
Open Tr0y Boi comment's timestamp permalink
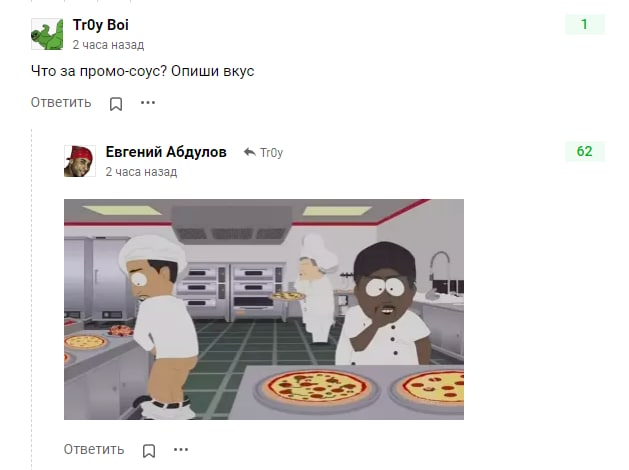108,45
